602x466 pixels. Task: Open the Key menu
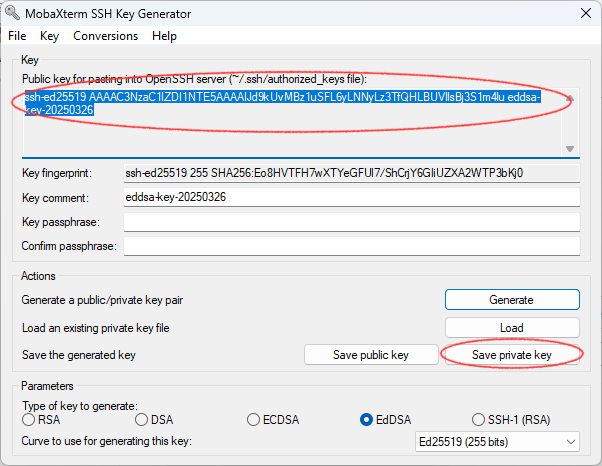[x=50, y=36]
